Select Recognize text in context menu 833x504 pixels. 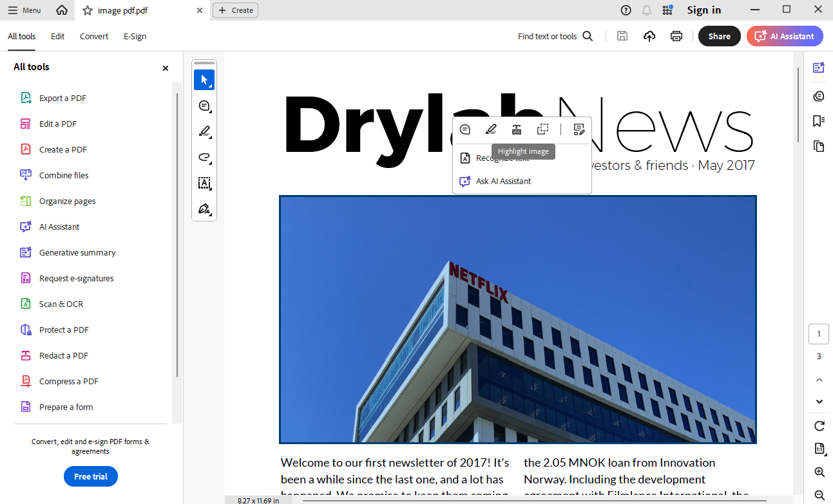click(503, 158)
